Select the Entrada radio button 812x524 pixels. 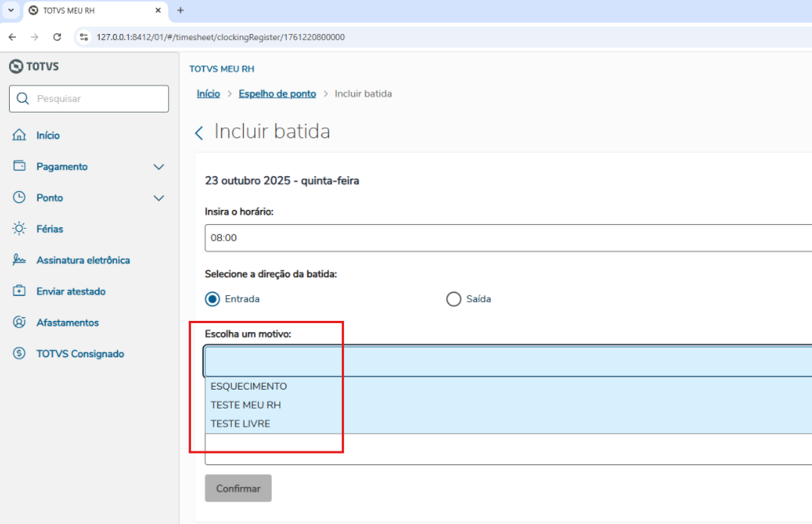tap(212, 299)
